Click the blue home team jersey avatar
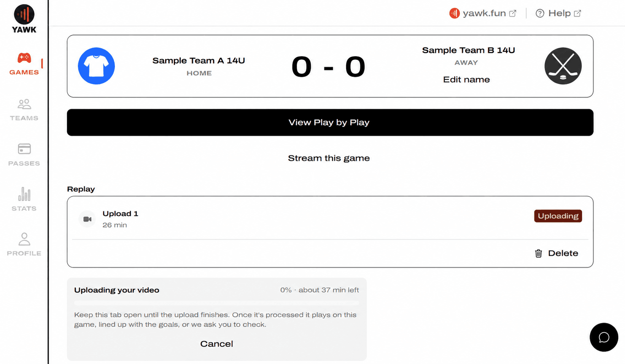Image resolution: width=625 pixels, height=364 pixels. (96, 66)
